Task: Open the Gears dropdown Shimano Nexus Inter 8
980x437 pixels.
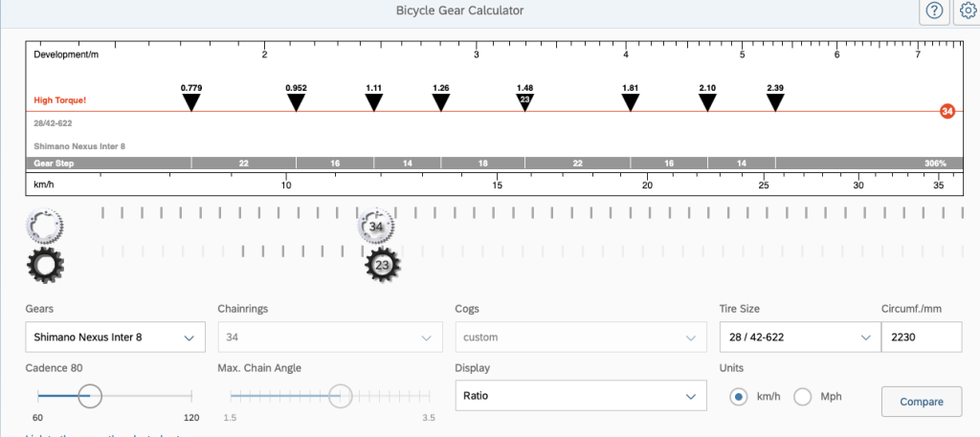Action: coord(115,338)
